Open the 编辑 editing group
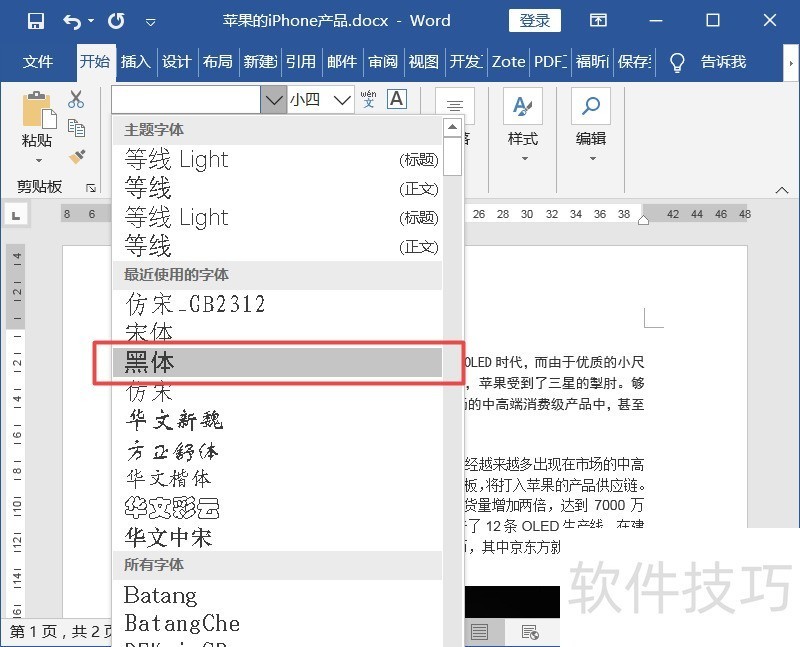Image resolution: width=800 pixels, height=647 pixels. click(x=591, y=125)
